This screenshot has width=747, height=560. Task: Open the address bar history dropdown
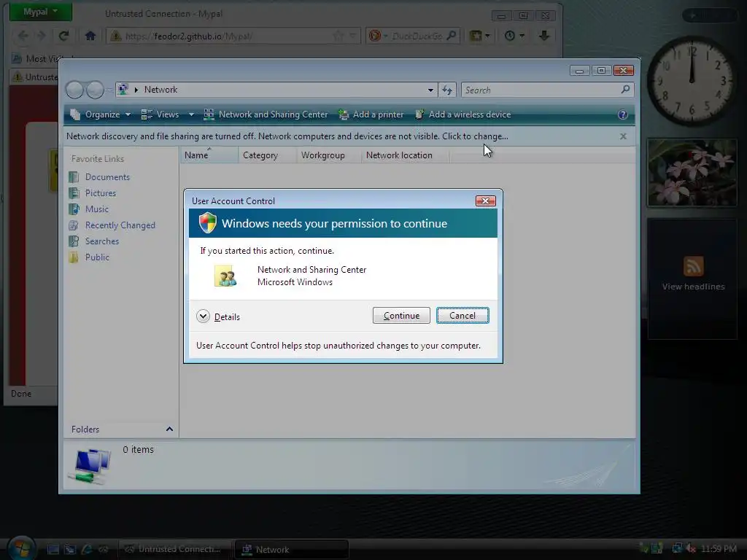point(430,90)
